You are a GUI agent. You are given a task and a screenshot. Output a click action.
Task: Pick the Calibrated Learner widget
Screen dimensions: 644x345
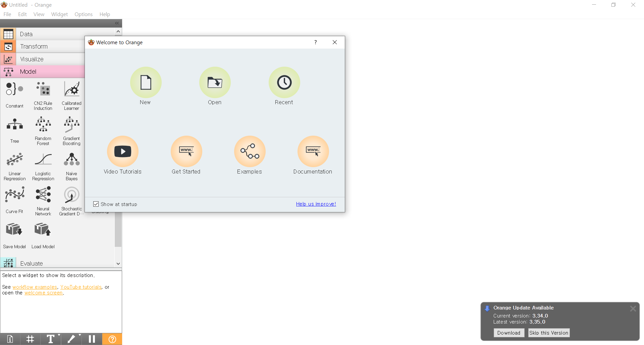(x=71, y=95)
